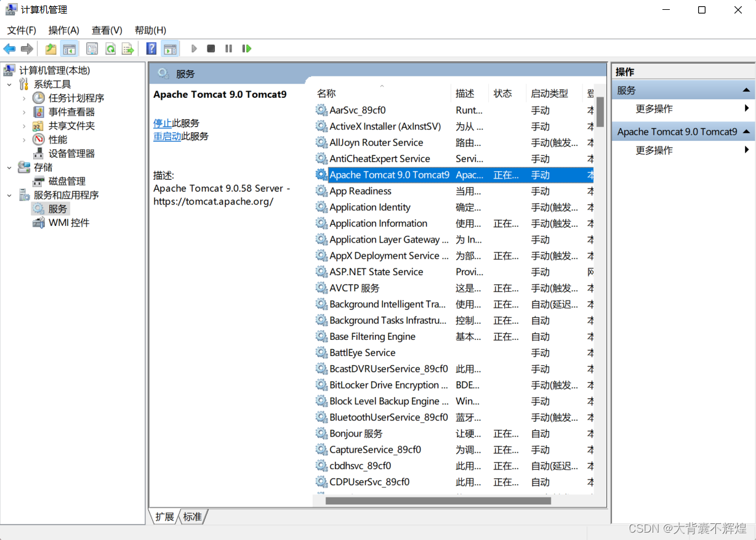Screen dimensions: 756x540
Task: Collapse the 服务和应用程序 tree node
Action: click(x=9, y=195)
